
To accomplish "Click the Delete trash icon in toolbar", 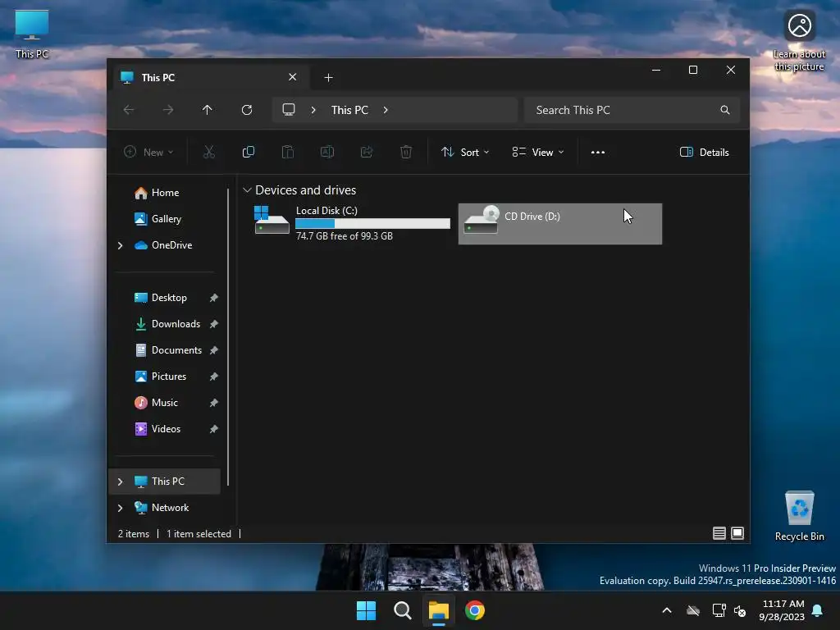I will [406, 152].
